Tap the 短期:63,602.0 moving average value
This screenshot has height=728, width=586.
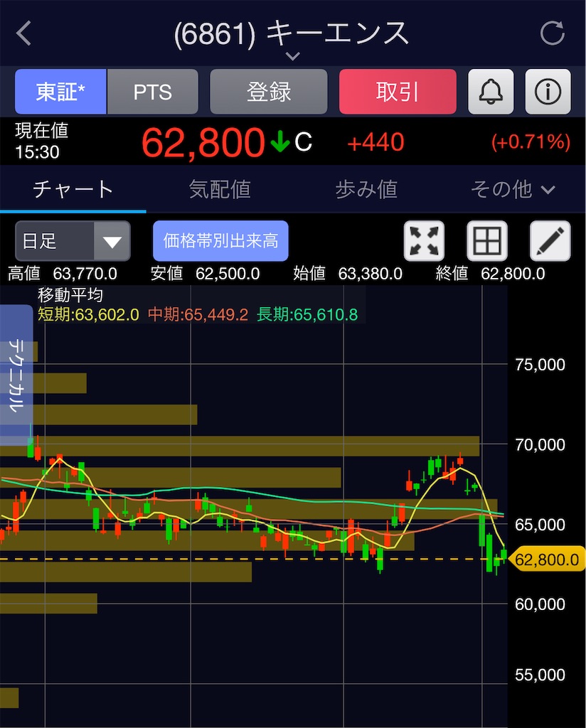pyautogui.click(x=88, y=315)
